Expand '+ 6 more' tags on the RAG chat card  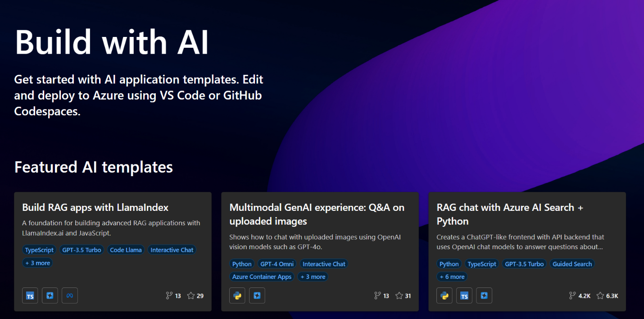point(452,277)
